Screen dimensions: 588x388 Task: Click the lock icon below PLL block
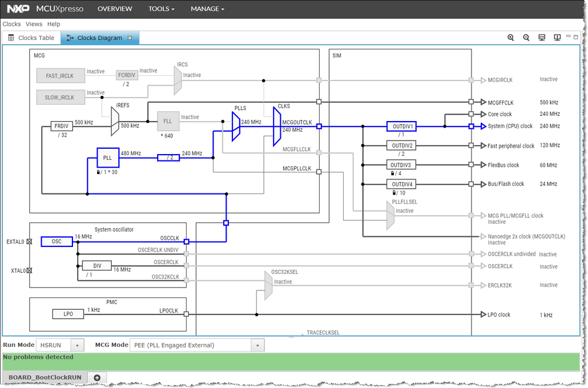pos(98,172)
